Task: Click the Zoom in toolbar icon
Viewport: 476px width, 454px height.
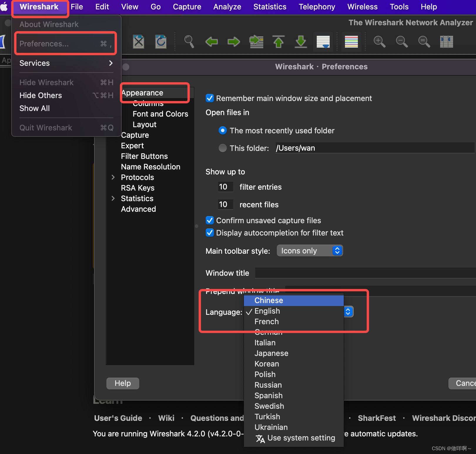Action: 379,42
